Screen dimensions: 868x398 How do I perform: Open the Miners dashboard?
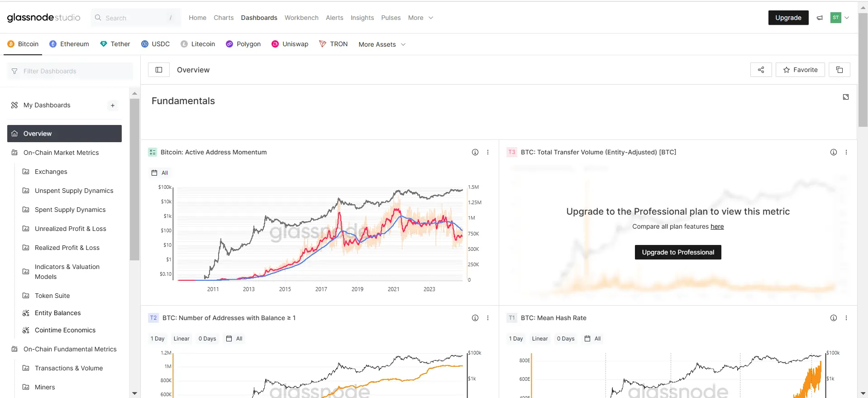[45, 387]
